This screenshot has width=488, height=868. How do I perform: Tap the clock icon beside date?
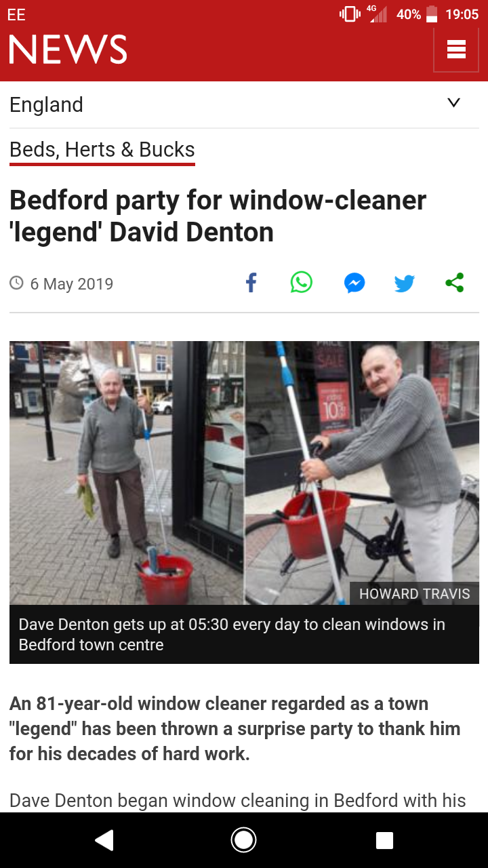click(x=17, y=283)
